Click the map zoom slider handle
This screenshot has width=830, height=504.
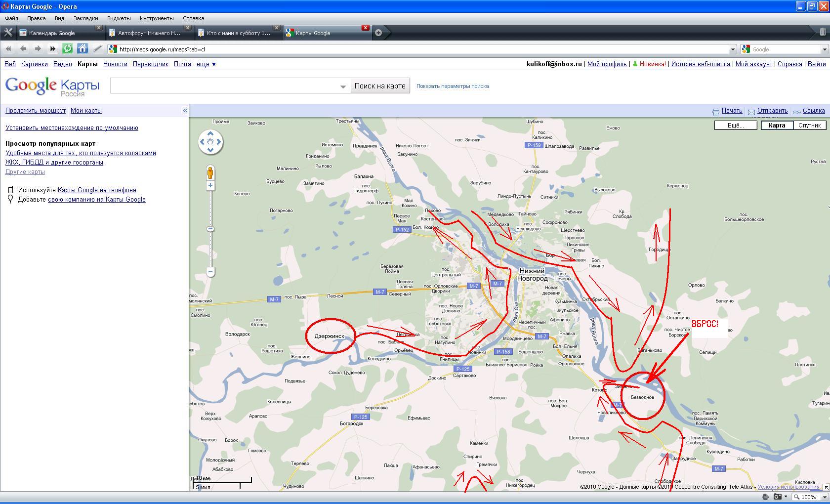[x=210, y=229]
